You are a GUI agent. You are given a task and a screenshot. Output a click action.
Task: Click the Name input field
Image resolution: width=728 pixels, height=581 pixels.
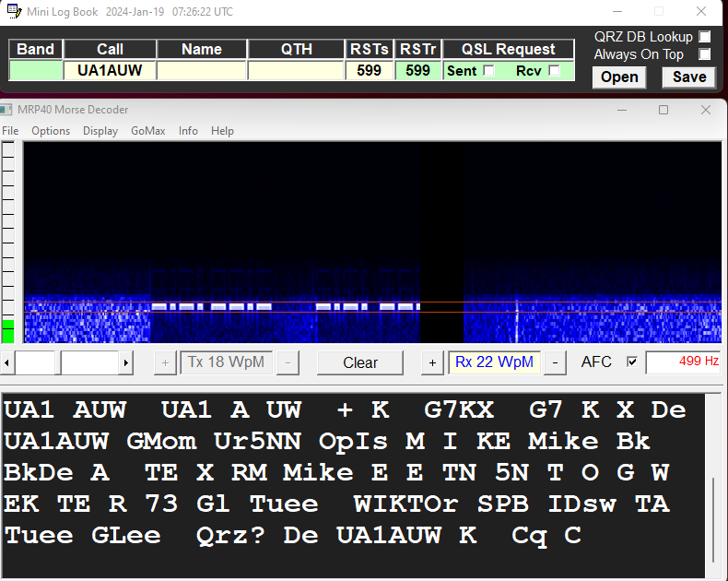click(202, 70)
